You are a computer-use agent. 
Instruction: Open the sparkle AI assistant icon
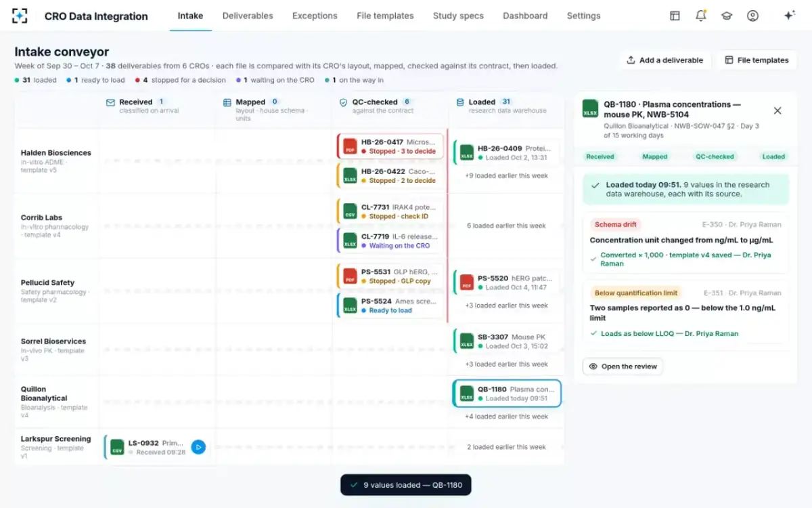pos(789,16)
